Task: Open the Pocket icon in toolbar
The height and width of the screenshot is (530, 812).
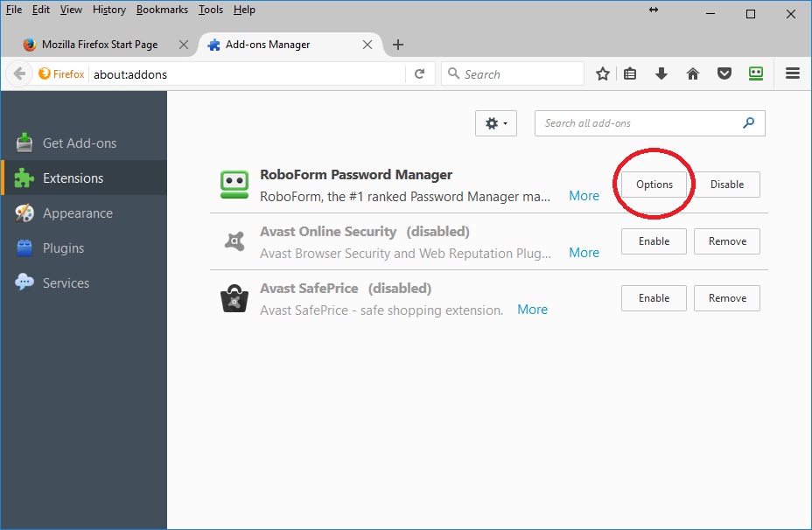Action: (724, 74)
